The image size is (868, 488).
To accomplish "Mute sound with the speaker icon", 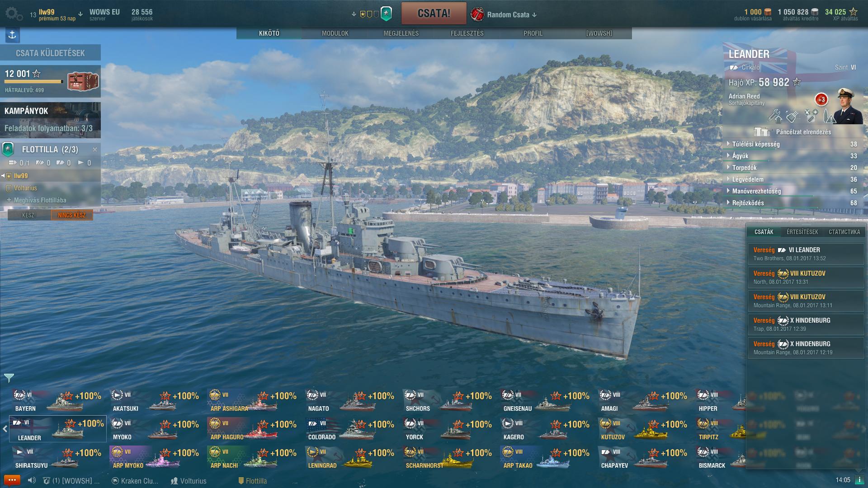I will (x=32, y=481).
